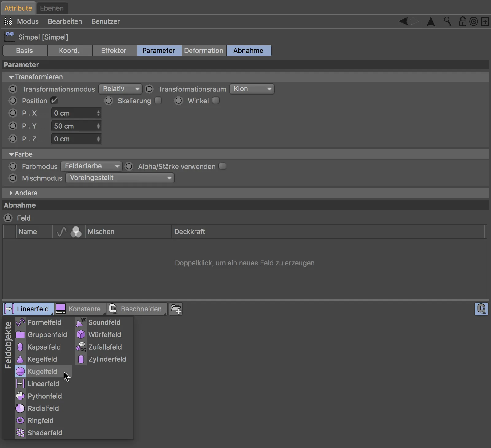Choose the Würfelfeld cube entry
This screenshot has height=448, width=491.
pyautogui.click(x=104, y=334)
